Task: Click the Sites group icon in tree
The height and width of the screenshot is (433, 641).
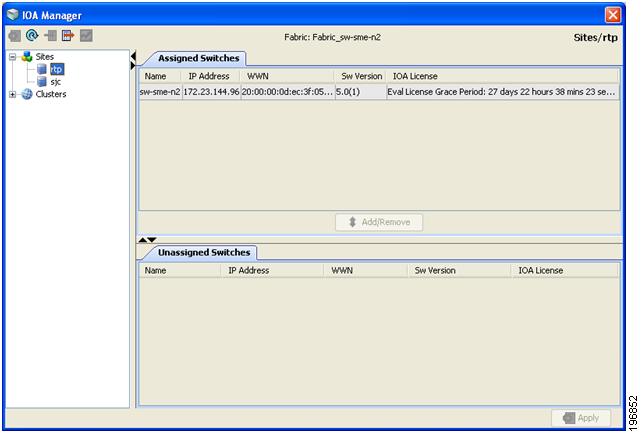Action: coord(27,56)
